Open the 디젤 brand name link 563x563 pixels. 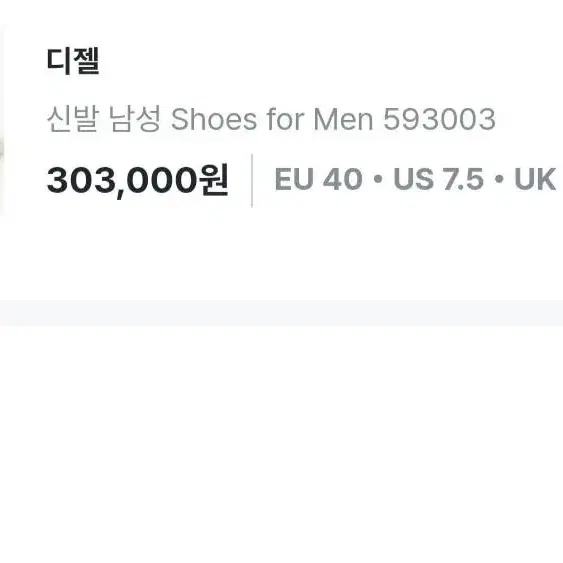coord(73,61)
